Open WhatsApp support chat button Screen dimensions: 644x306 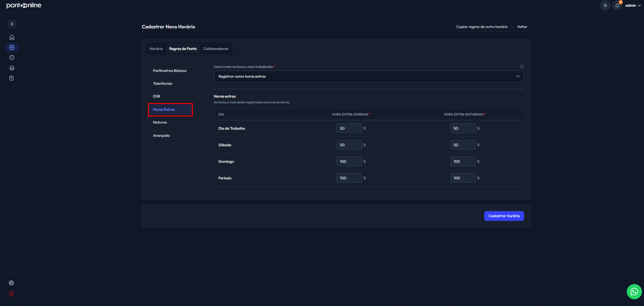(634, 292)
